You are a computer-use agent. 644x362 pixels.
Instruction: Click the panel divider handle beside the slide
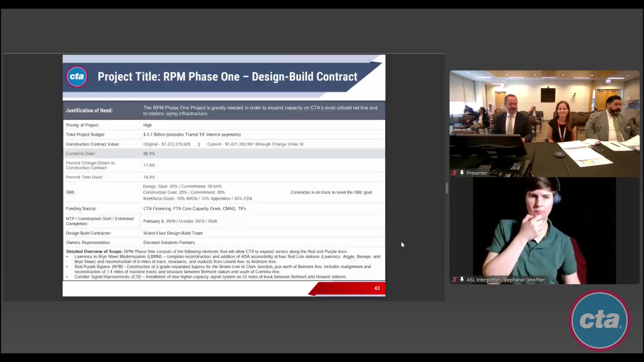click(447, 188)
